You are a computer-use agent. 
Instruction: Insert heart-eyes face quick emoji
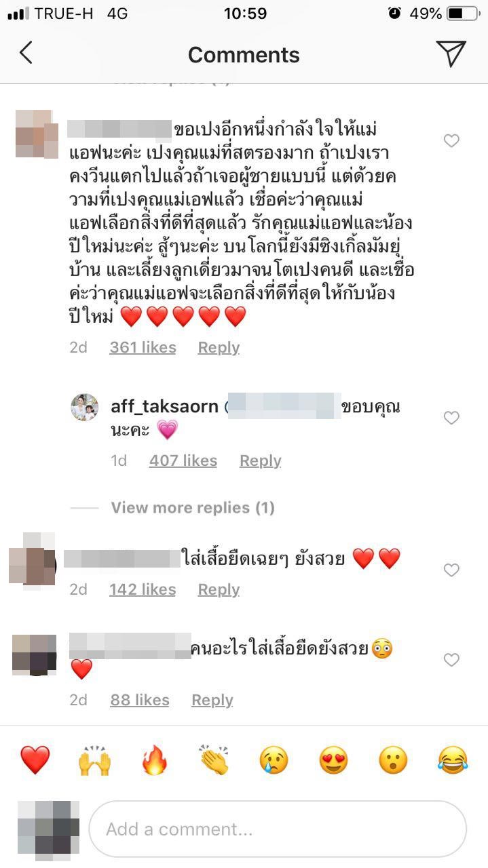(x=333, y=759)
